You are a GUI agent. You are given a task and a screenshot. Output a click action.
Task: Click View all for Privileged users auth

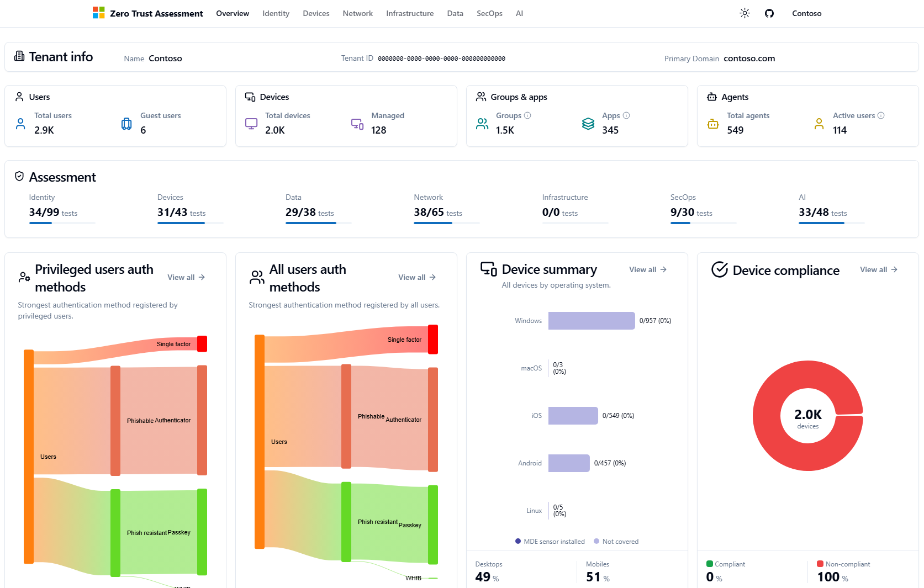coord(186,277)
